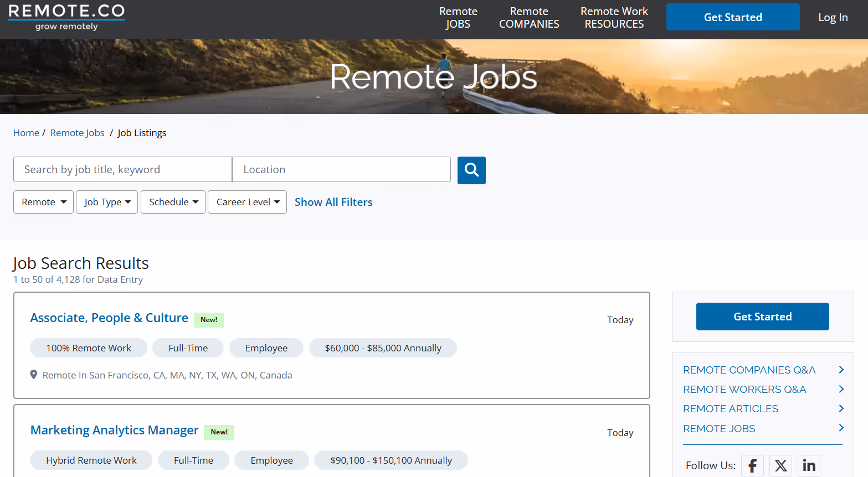Click the sidebar Get Started button
Viewport: 868px width, 477px height.
[x=763, y=317]
